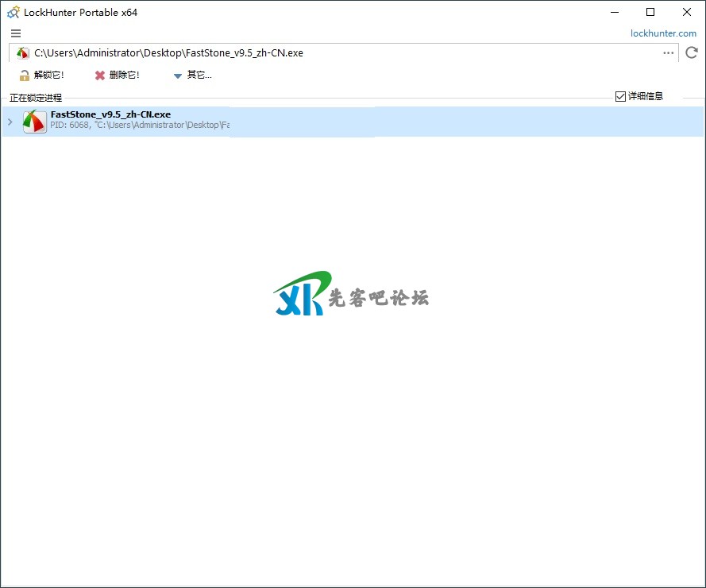Screen dimensions: 706x588
Task: Click the file icon in path bar
Action: point(23,53)
